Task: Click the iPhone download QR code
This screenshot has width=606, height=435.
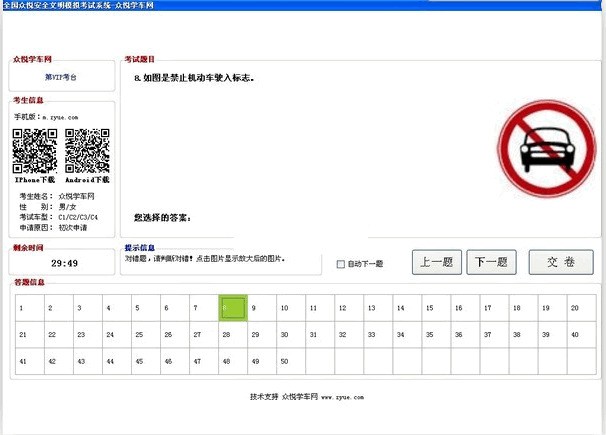Action: pyautogui.click(x=35, y=151)
